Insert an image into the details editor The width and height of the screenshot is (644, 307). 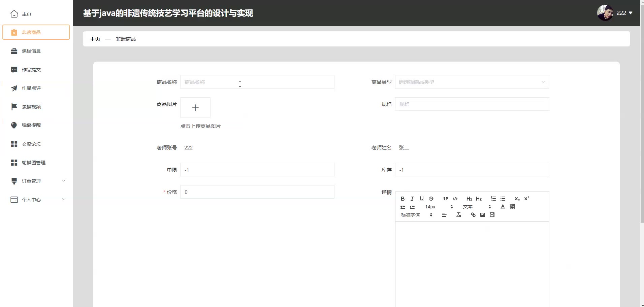point(482,215)
